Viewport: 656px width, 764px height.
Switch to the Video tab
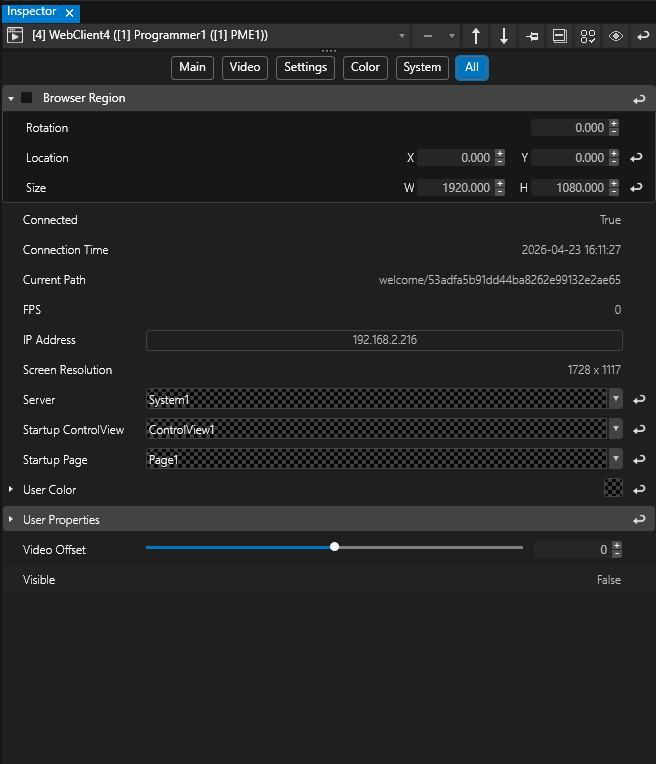[x=245, y=67]
